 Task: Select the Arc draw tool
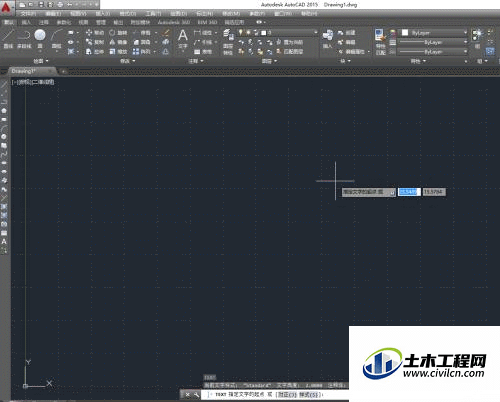[57, 39]
